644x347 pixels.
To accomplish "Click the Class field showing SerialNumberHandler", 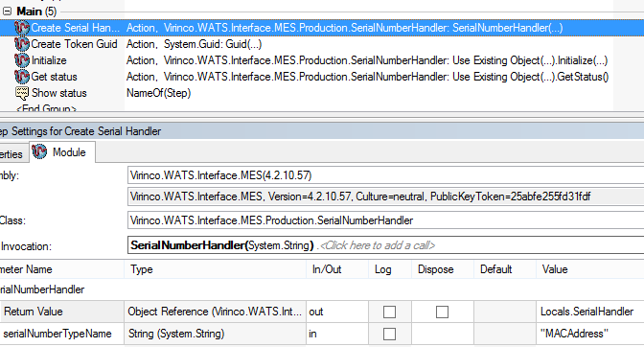I will (x=385, y=220).
